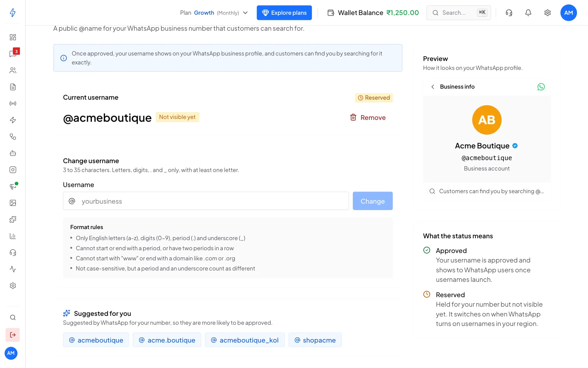This screenshot has width=588, height=368.
Task: Open the image media icon in sidebar
Action: click(x=13, y=203)
